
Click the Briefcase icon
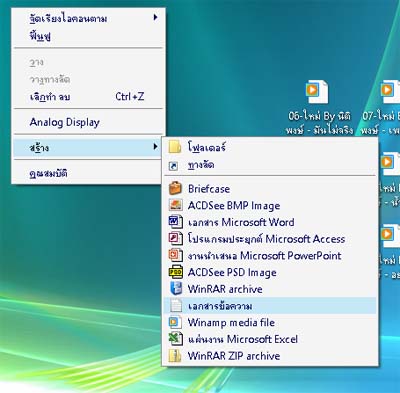click(x=175, y=188)
